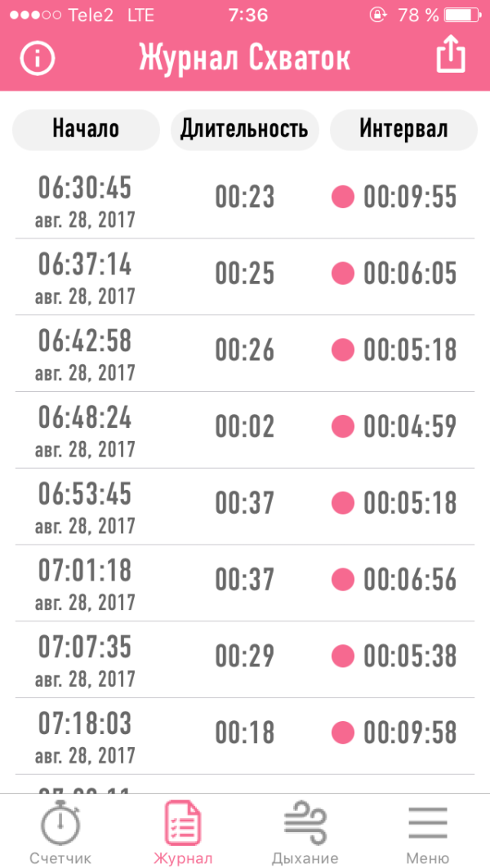Image resolution: width=490 pixels, height=868 pixels.
Task: Tap pink dot beside interval 00:09:55
Action: [x=343, y=197]
